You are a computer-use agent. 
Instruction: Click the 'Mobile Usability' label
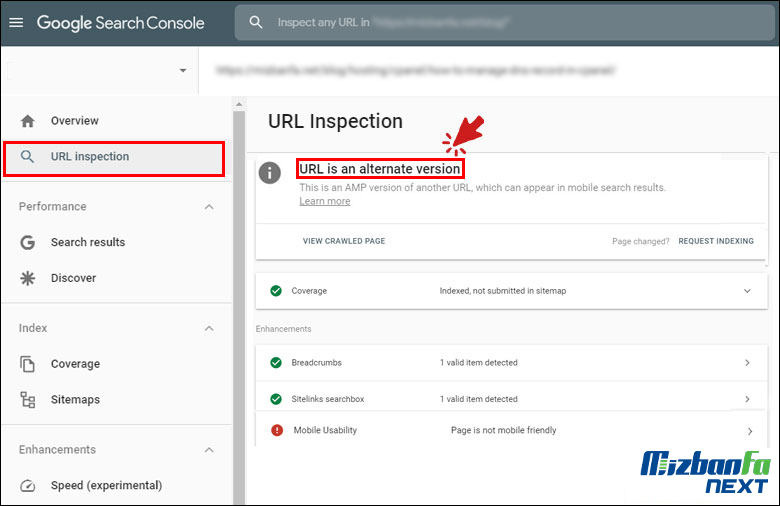click(325, 430)
